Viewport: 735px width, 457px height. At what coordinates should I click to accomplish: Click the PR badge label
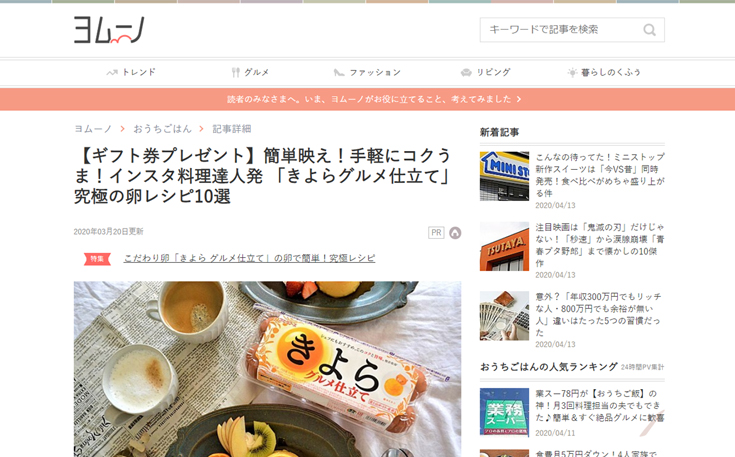436,232
